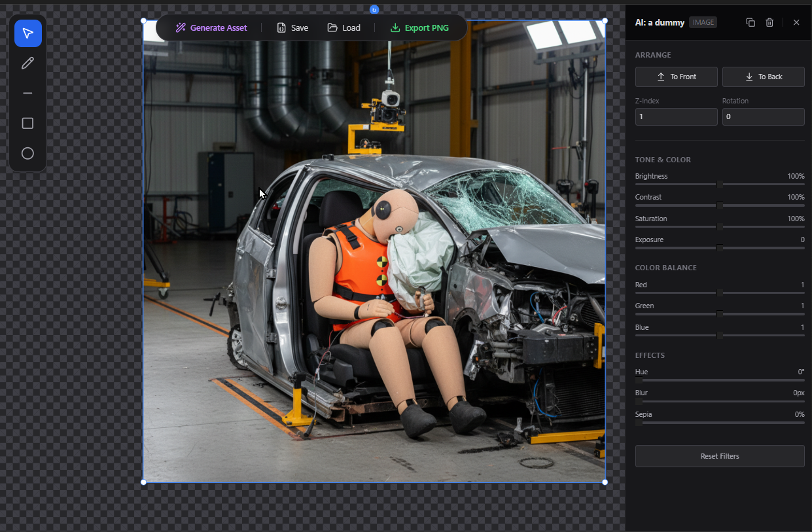Adjust the Brightness slider
This screenshot has height=532, width=812.
[720, 185]
